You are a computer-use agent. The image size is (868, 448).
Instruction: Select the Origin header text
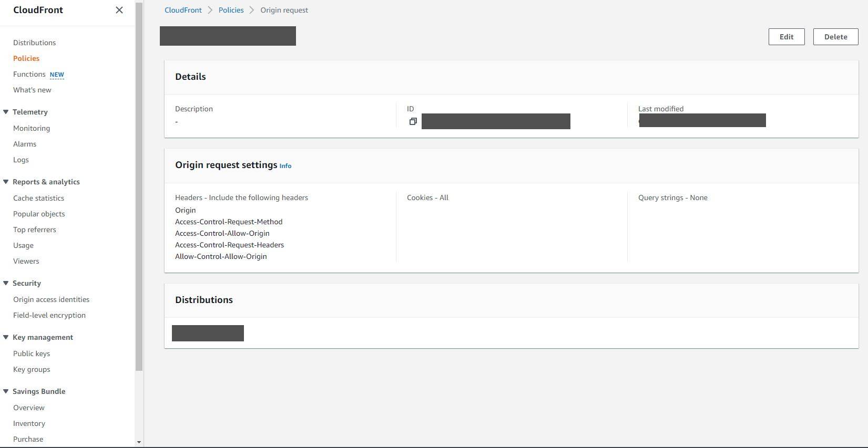pos(185,210)
